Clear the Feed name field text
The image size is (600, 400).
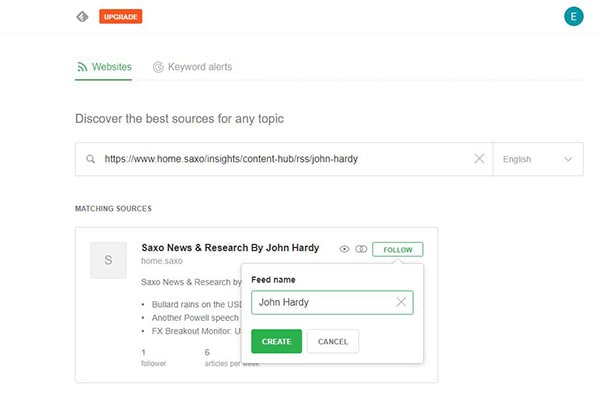point(401,301)
